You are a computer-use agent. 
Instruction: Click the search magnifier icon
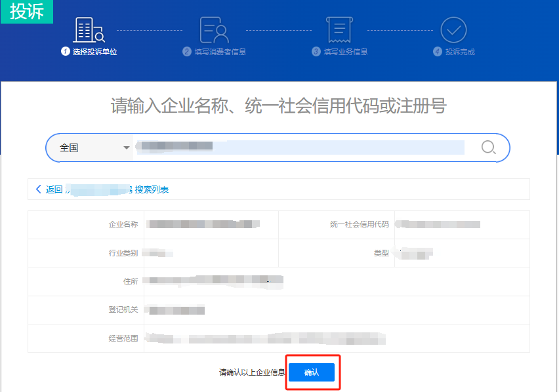488,147
